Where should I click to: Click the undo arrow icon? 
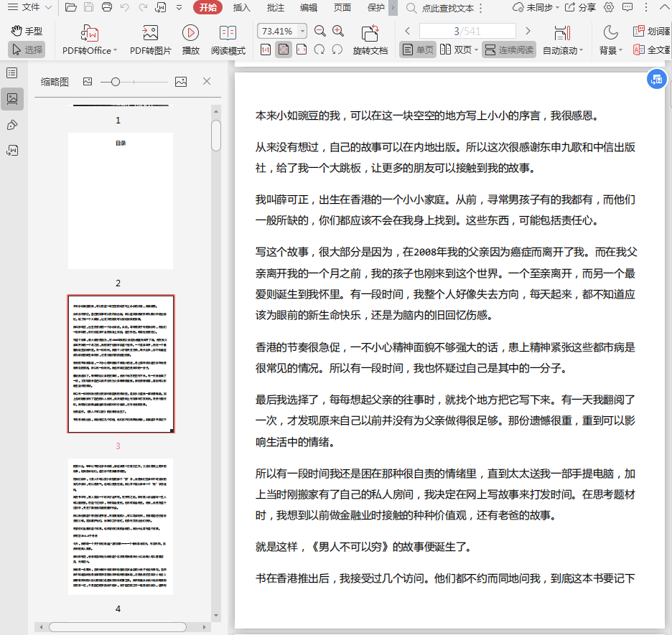[125, 7]
